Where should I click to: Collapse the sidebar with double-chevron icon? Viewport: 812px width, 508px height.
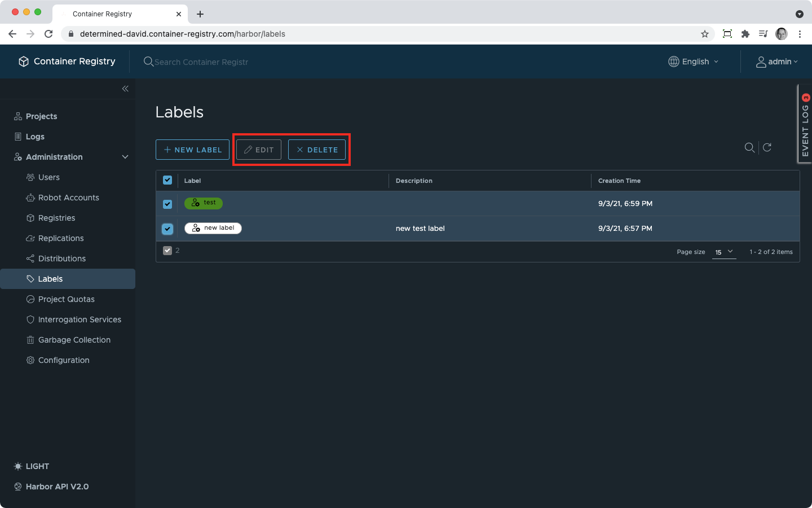(x=125, y=89)
